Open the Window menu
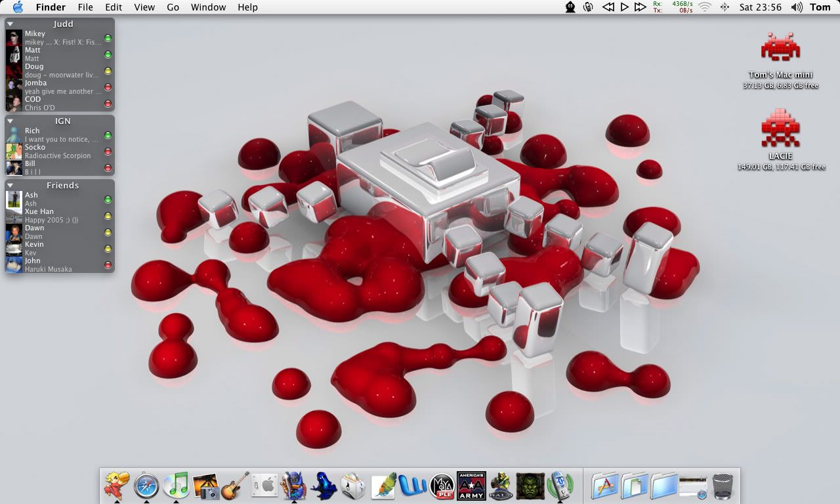The height and width of the screenshot is (504, 840). (208, 7)
